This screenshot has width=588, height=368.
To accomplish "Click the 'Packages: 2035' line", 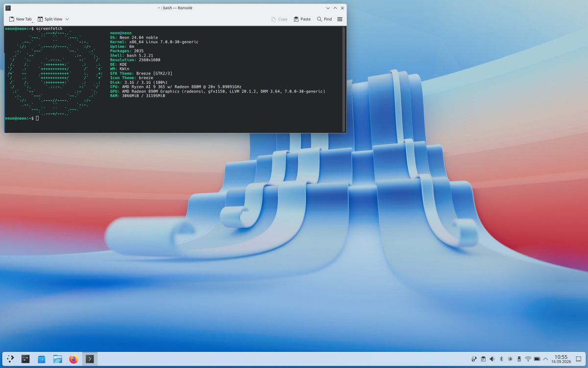I will [127, 51].
